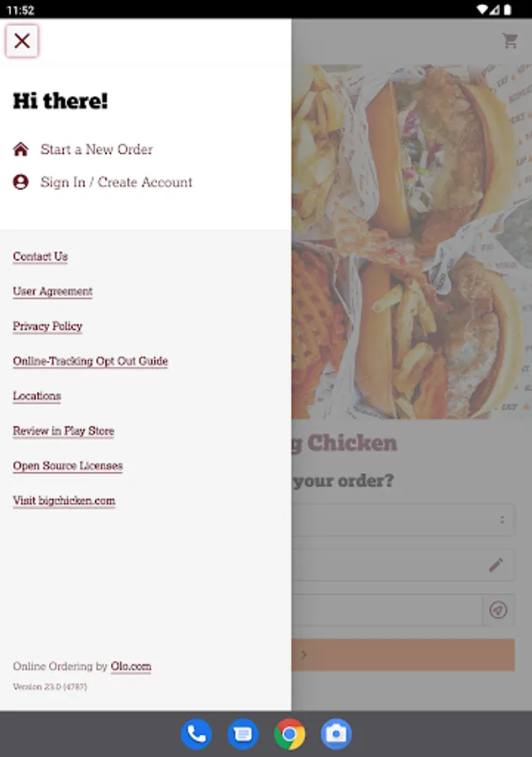This screenshot has width=532, height=757.
Task: Open the Phone app in the dock
Action: pyautogui.click(x=197, y=734)
